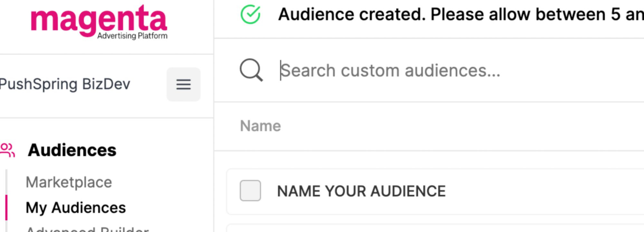Open Marketplace in the sidebar
Viewport: 644px width, 232px height.
pyautogui.click(x=69, y=182)
